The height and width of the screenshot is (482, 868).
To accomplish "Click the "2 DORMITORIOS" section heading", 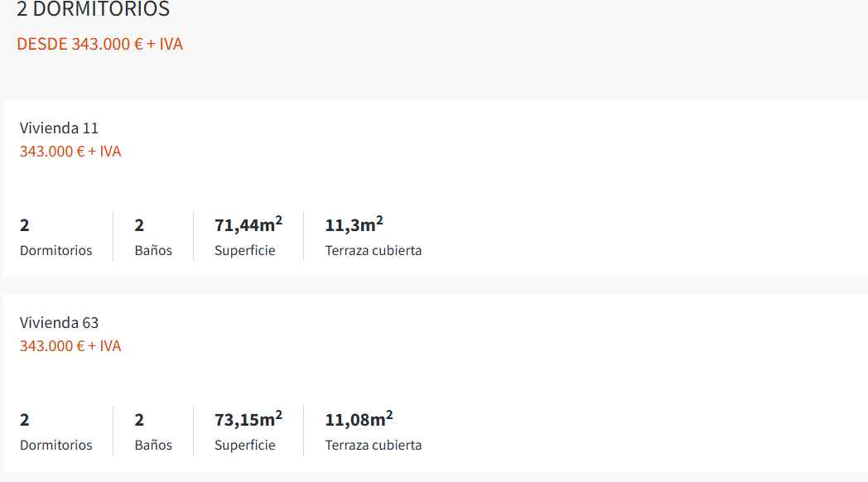I will pyautogui.click(x=93, y=10).
